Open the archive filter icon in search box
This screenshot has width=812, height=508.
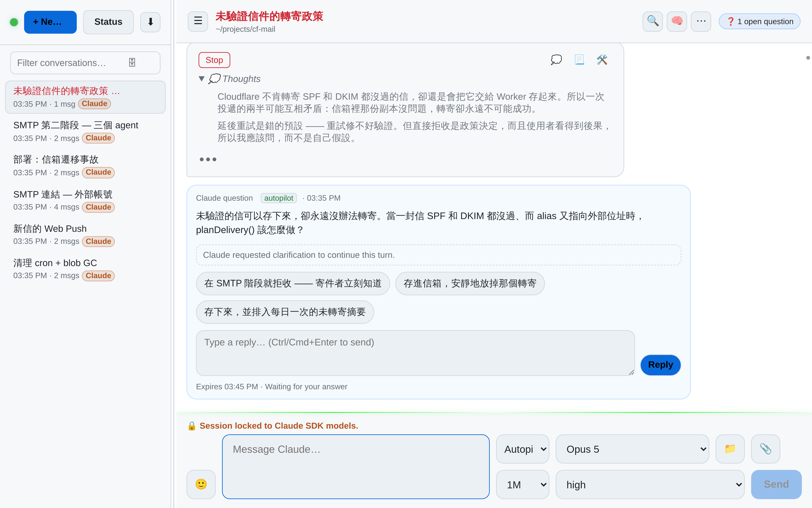tap(132, 62)
